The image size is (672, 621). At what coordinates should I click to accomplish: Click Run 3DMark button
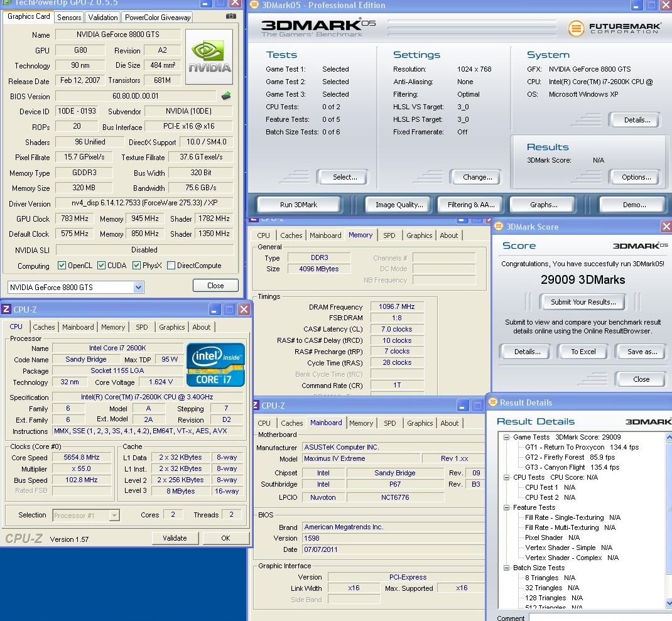click(x=298, y=205)
